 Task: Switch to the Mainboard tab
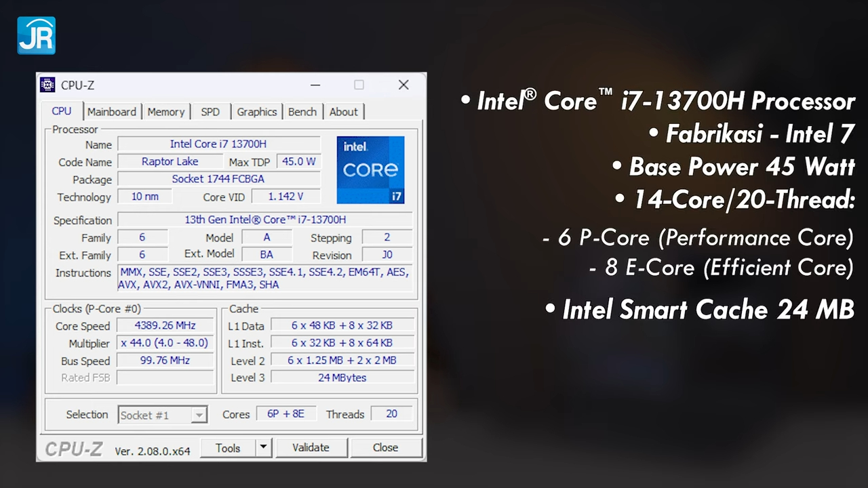point(112,112)
